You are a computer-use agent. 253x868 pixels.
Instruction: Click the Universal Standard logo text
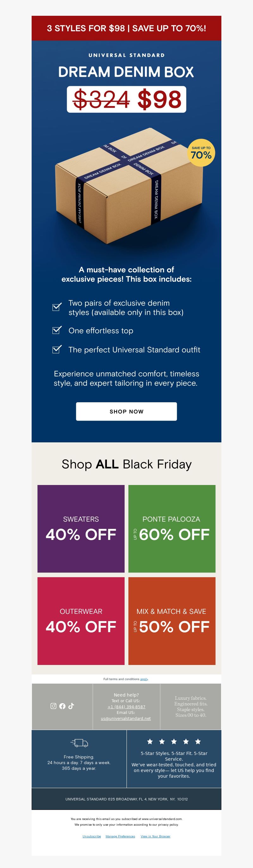pyautogui.click(x=126, y=55)
